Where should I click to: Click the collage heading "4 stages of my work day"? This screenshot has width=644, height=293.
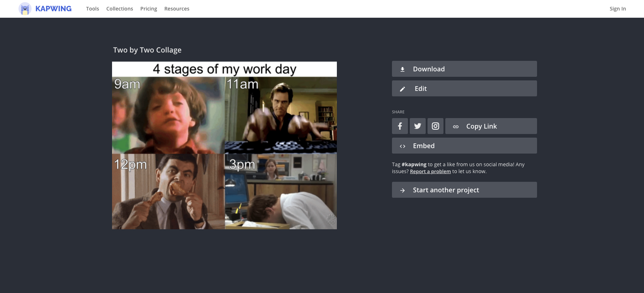[x=224, y=69]
